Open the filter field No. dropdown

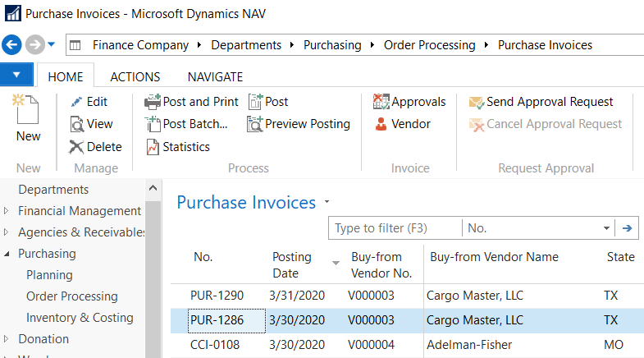coord(606,228)
